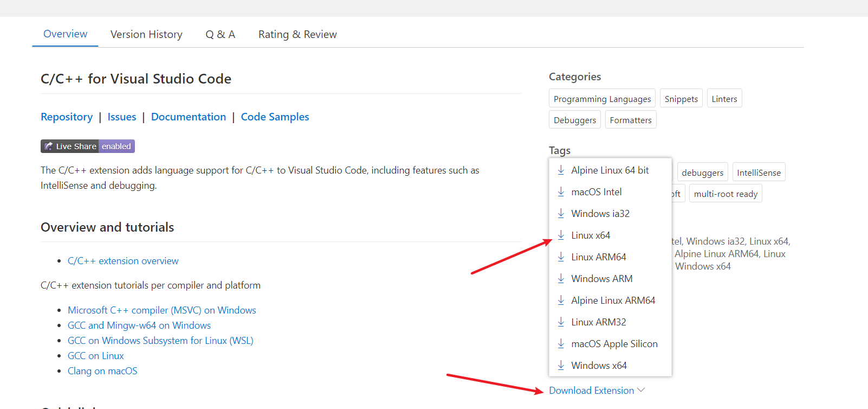
Task: Click the Overview and tutorials heading
Action: click(x=107, y=227)
